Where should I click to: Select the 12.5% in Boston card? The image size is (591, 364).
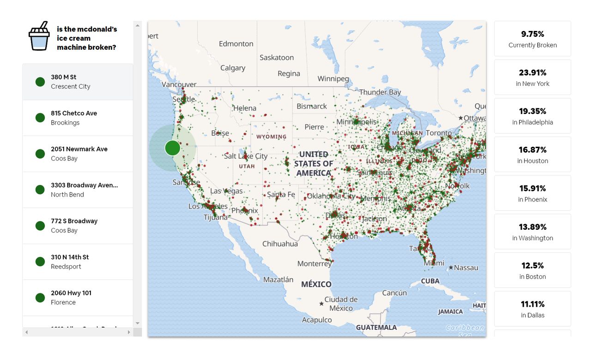click(x=532, y=270)
